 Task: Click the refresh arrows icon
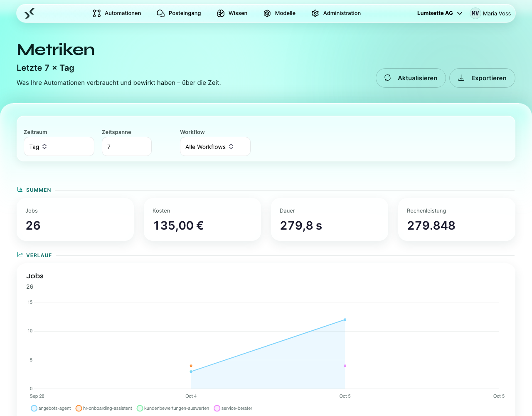(388, 78)
